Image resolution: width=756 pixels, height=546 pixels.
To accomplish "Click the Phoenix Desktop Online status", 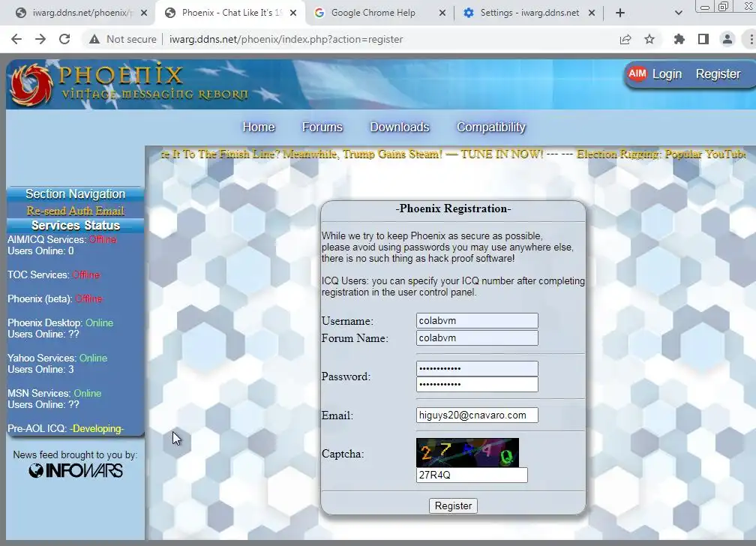I will pyautogui.click(x=99, y=322).
